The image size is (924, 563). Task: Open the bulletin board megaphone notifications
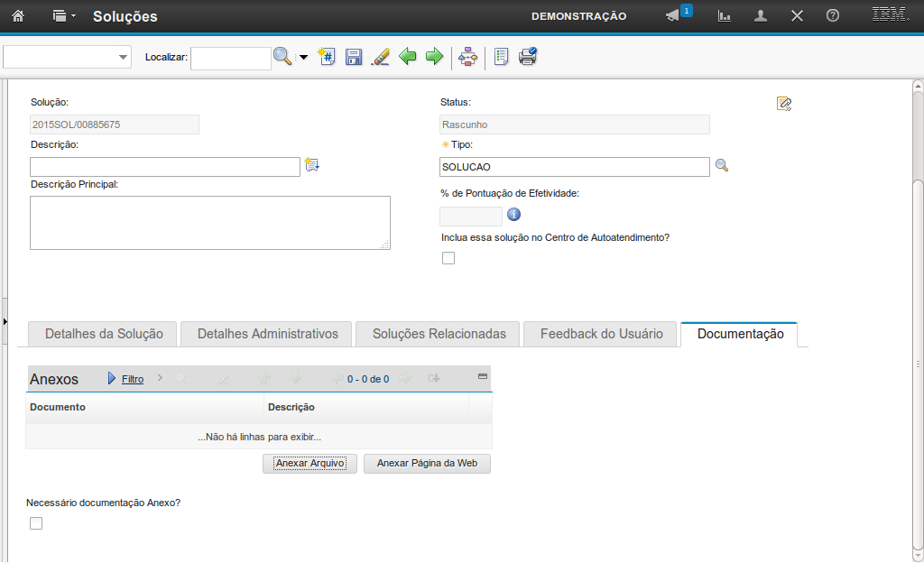click(673, 16)
